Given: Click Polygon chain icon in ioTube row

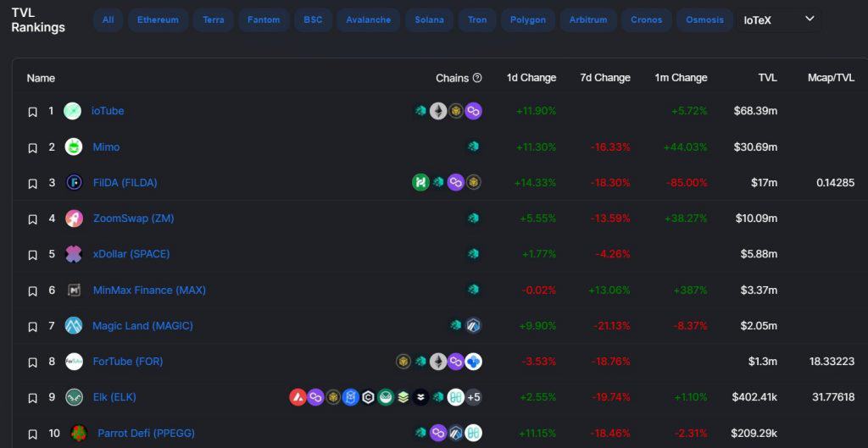Looking at the screenshot, I should point(473,111).
